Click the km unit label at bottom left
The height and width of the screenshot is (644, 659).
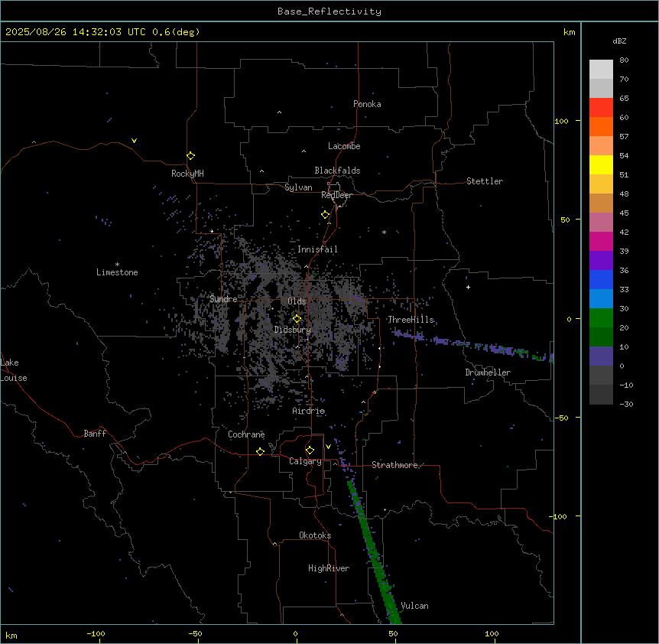(11, 635)
